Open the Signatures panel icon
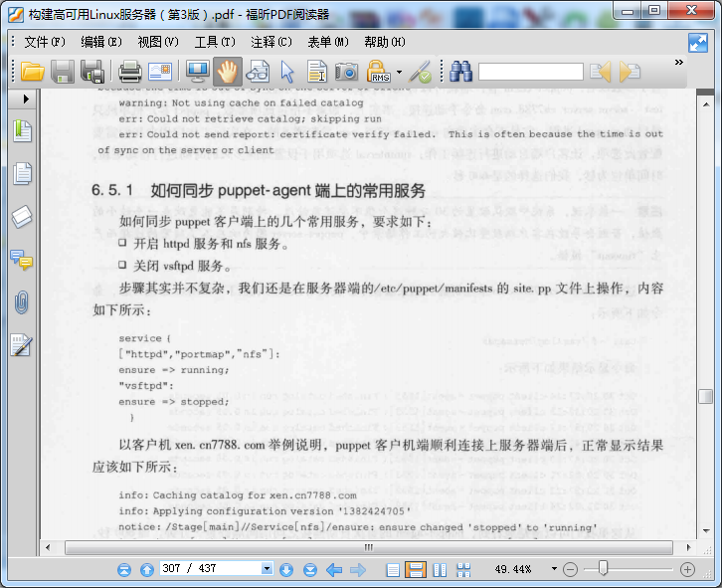Viewport: 722px width, 588px height. [x=22, y=345]
